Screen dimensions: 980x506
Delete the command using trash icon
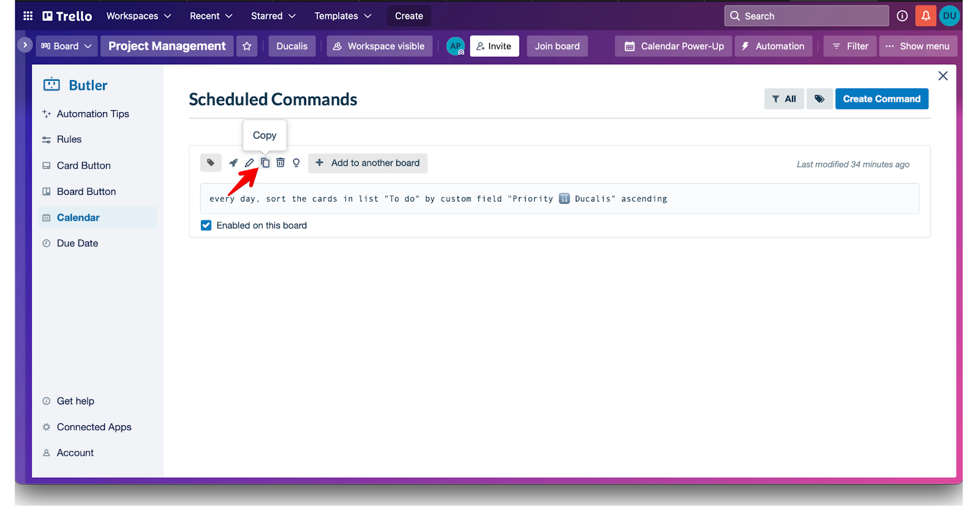(x=281, y=163)
